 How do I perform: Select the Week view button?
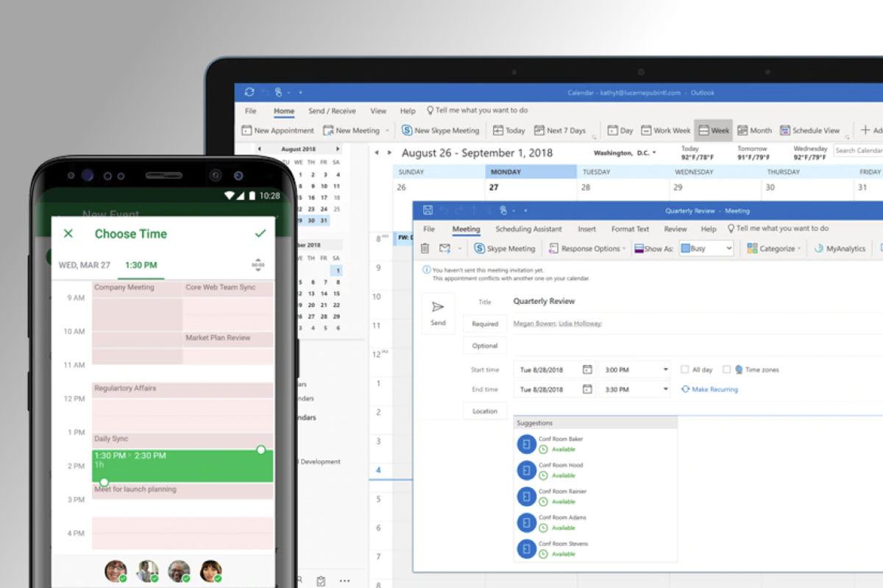714,130
